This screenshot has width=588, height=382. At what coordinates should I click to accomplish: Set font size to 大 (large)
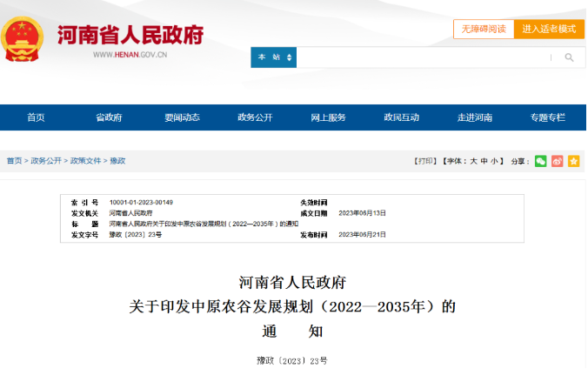(x=474, y=161)
